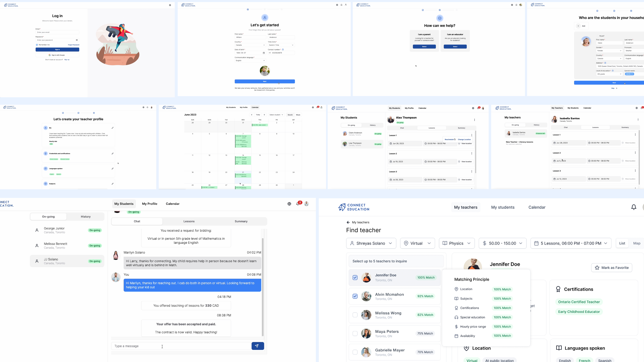Toggle password visibility eye icon
Viewport: 644px width, 362px height.
coord(77,40)
